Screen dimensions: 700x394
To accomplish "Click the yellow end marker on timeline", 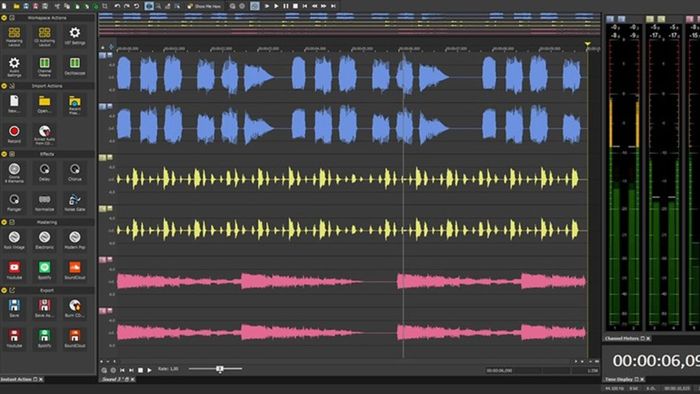I will [x=588, y=44].
